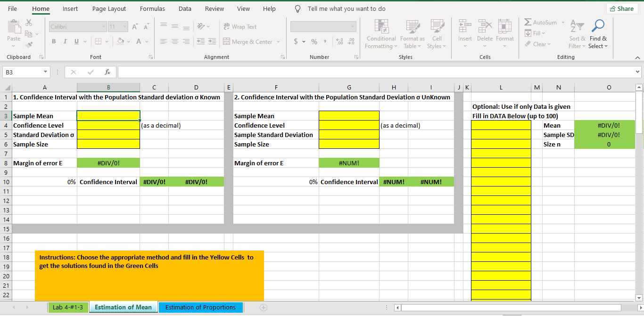
Task: Click the Font Color A icon
Action: pos(139,41)
